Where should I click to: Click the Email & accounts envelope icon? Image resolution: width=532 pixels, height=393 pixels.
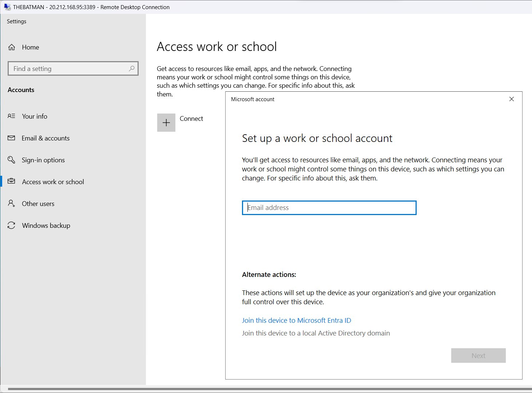point(12,138)
